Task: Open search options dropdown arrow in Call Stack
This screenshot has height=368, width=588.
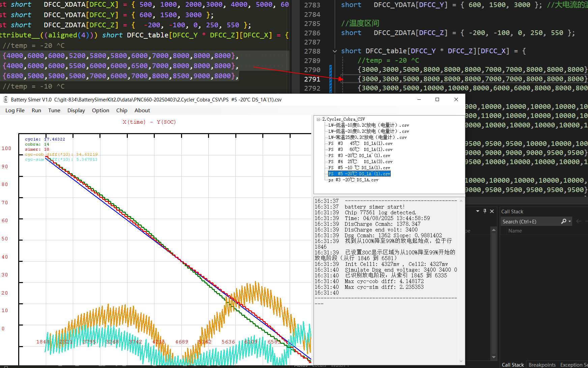Action: [570, 221]
